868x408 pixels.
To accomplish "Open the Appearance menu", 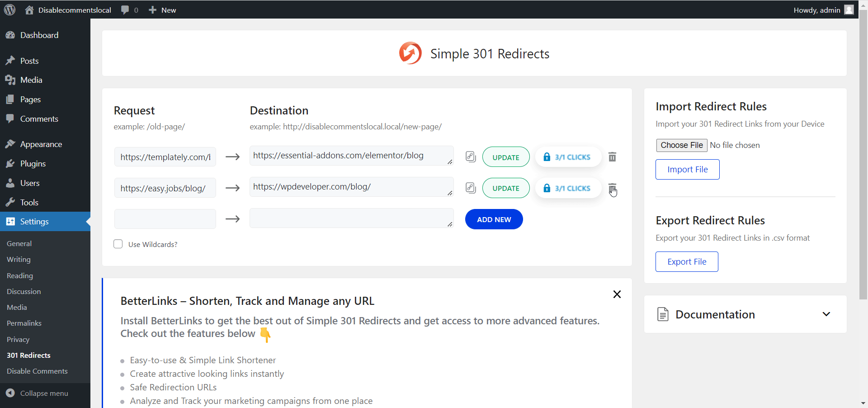I will pos(45,144).
